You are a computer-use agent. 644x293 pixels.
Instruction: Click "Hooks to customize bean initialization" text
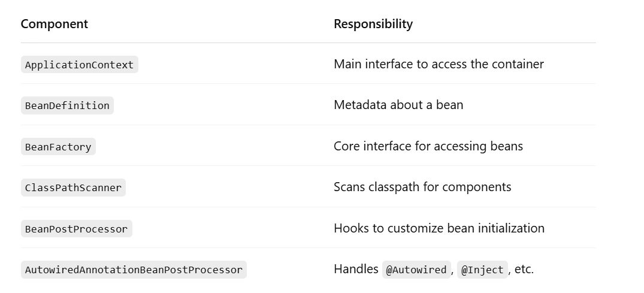(439, 228)
